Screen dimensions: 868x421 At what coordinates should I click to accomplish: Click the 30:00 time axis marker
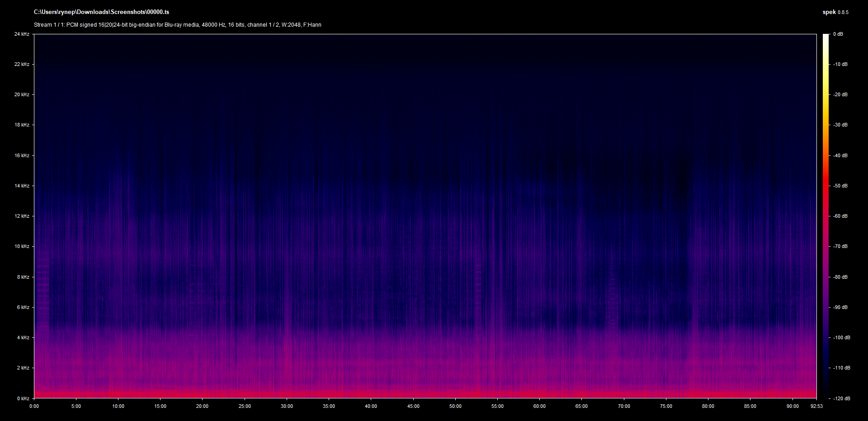[x=287, y=406]
